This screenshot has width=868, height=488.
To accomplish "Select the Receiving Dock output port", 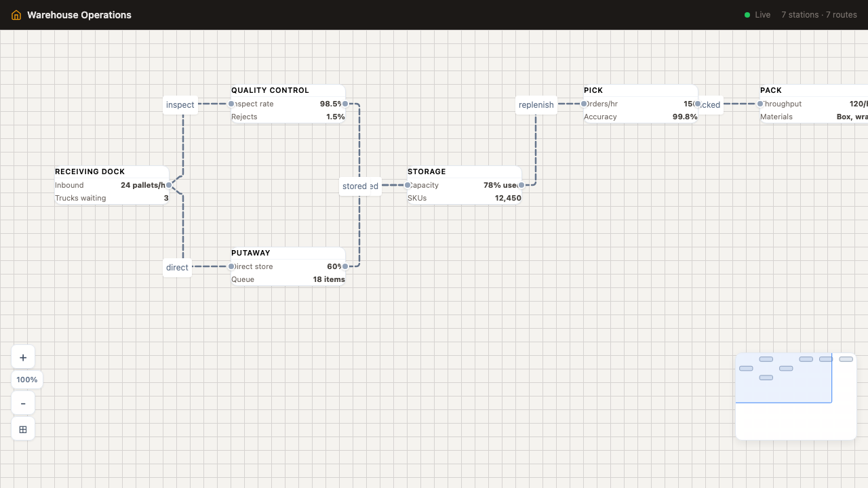I will [x=169, y=185].
